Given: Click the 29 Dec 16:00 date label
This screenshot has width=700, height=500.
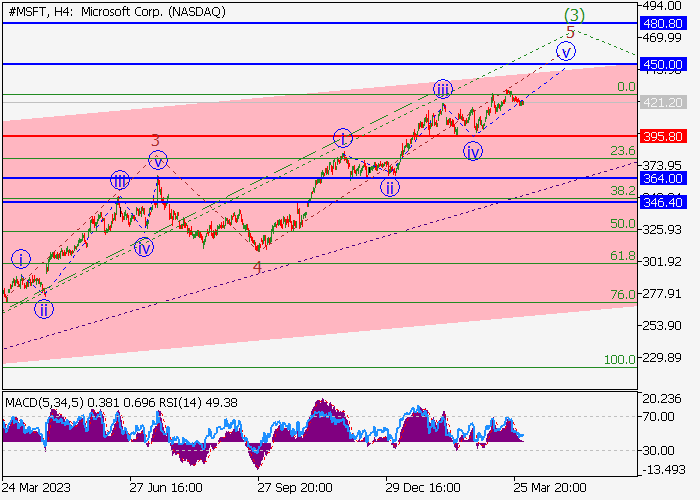Looking at the screenshot, I should tap(423, 487).
